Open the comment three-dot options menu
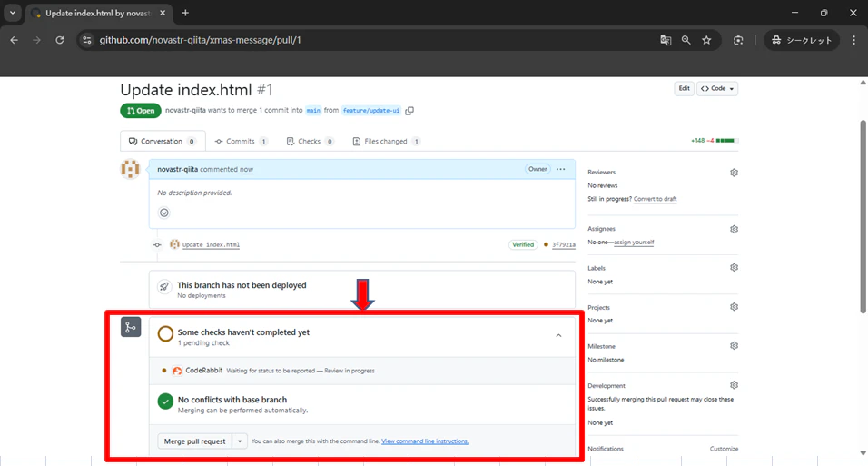This screenshot has width=868, height=466. tap(561, 169)
